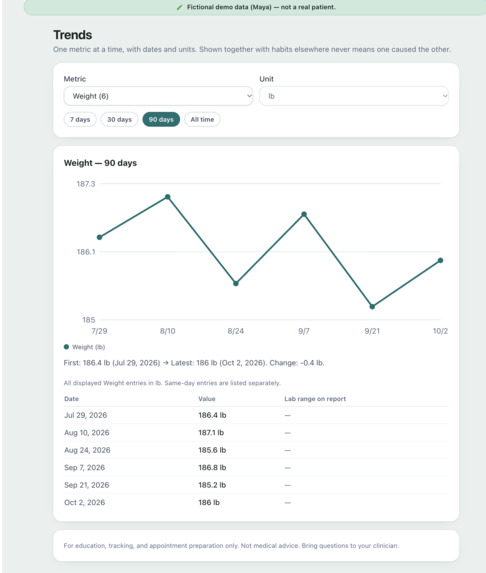The image size is (486, 573).
Task: Open the Unit dropdown showing lb
Action: (x=354, y=96)
